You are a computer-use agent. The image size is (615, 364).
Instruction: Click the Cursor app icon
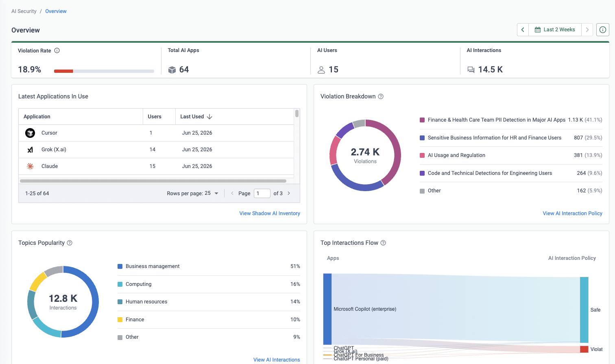click(x=30, y=133)
